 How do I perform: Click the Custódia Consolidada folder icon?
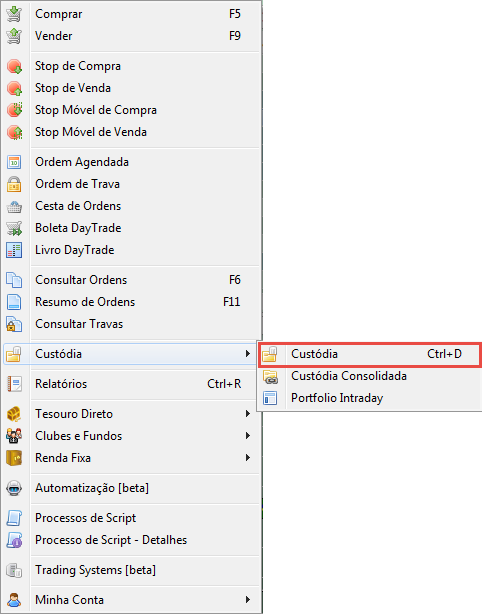coord(270,376)
